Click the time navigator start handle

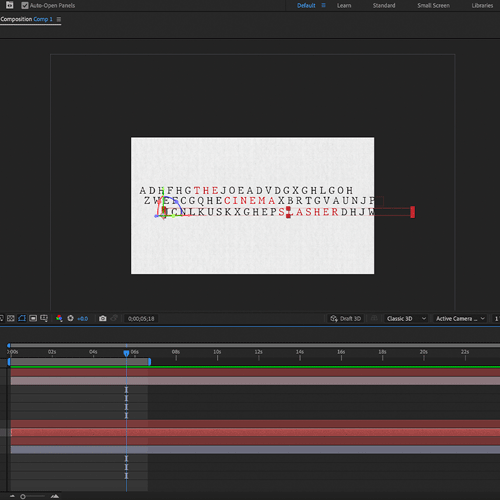(x=9, y=345)
